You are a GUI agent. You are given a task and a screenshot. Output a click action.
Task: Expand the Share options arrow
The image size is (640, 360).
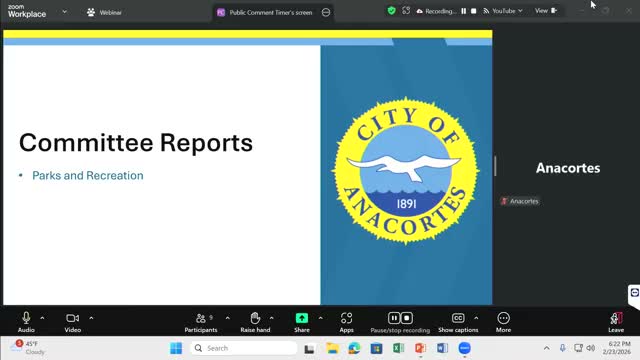coord(320,318)
